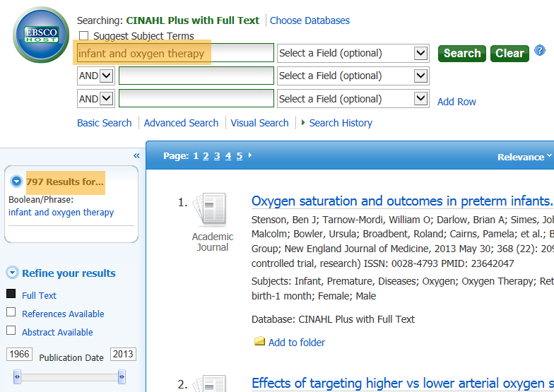Enable Suggest Subject Terms checkbox
This screenshot has height=392, width=554.
pos(84,36)
